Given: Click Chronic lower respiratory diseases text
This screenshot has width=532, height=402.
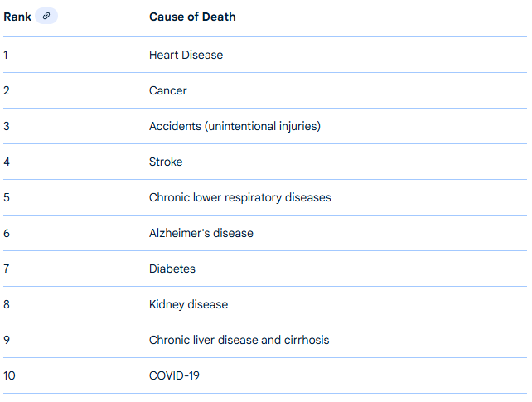Looking at the screenshot, I should click(239, 197).
